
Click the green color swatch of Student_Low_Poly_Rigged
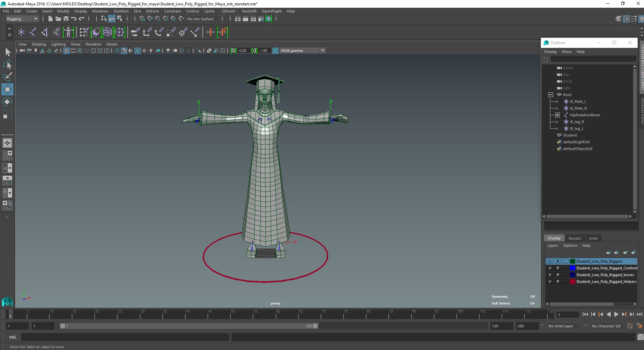click(x=572, y=261)
